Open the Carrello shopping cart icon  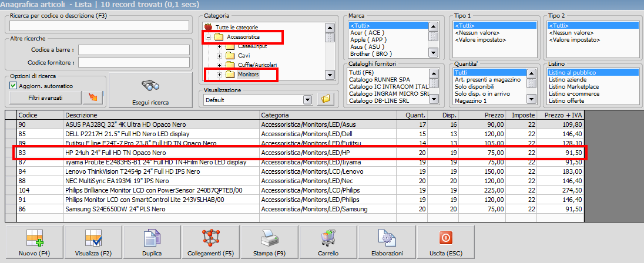coord(328,238)
